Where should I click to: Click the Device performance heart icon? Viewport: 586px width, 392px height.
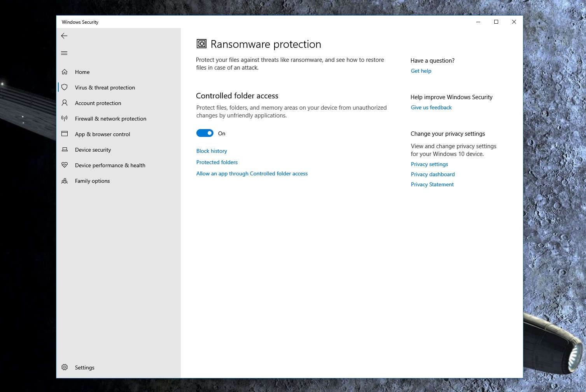[x=65, y=165]
